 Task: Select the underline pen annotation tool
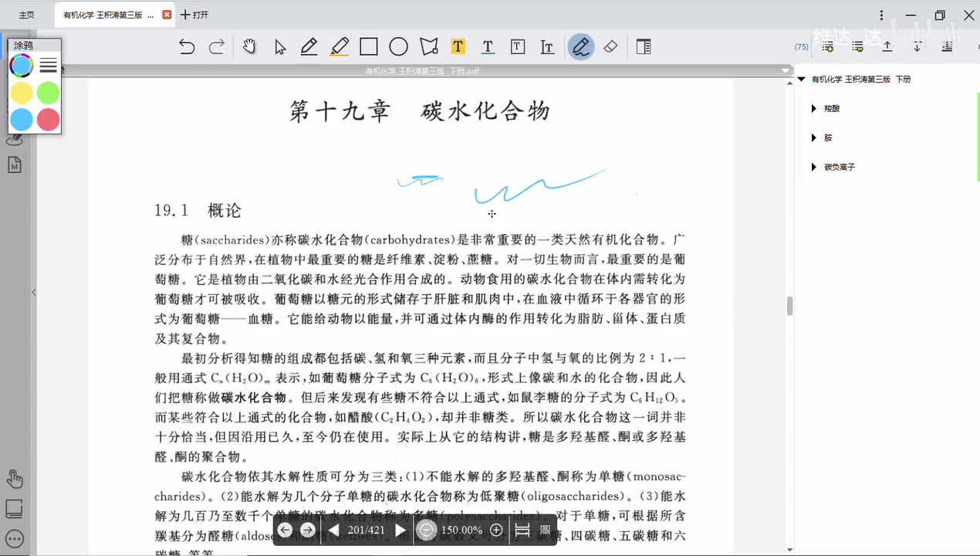click(309, 47)
